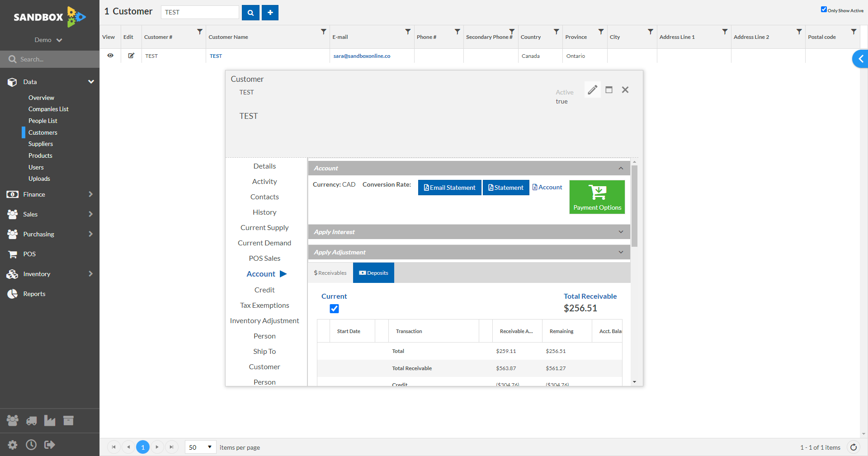This screenshot has width=868, height=456.
Task: Edit the TEST customer row
Action: (131, 56)
